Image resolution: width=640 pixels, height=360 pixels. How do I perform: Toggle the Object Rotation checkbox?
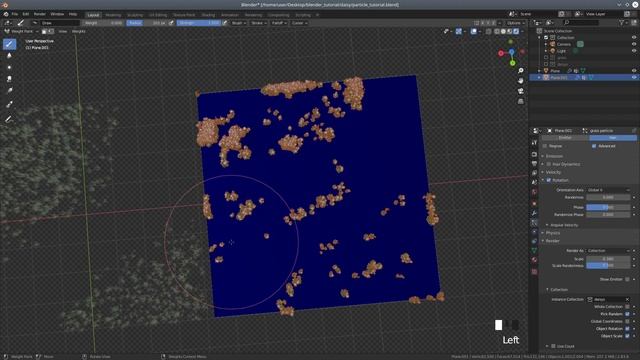coord(627,329)
